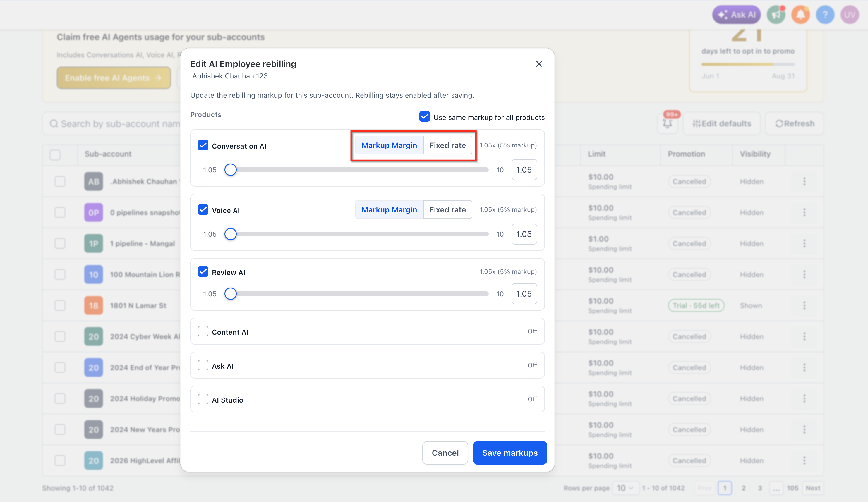Go to the Next page
This screenshot has height=502, width=868.
pyautogui.click(x=813, y=488)
